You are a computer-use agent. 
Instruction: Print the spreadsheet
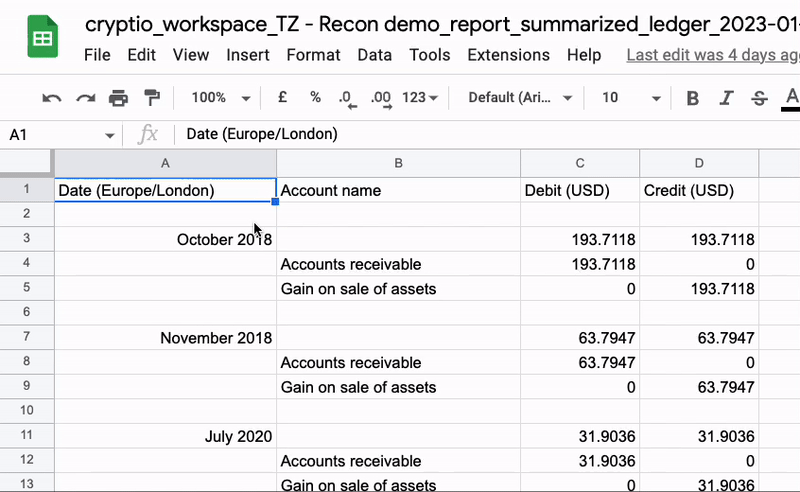coord(118,98)
